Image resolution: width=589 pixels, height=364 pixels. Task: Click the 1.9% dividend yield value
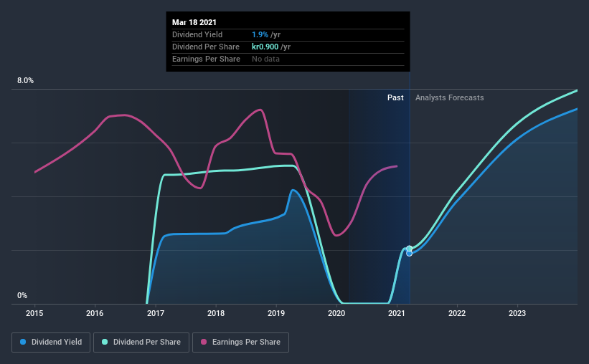[x=260, y=34]
